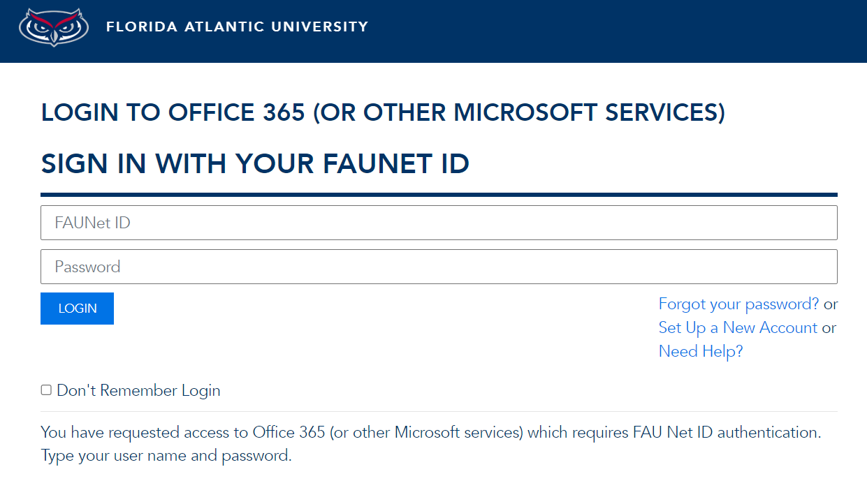Click the 'or' text after Set Up a New Account
This screenshot has height=504, width=867.
[829, 328]
